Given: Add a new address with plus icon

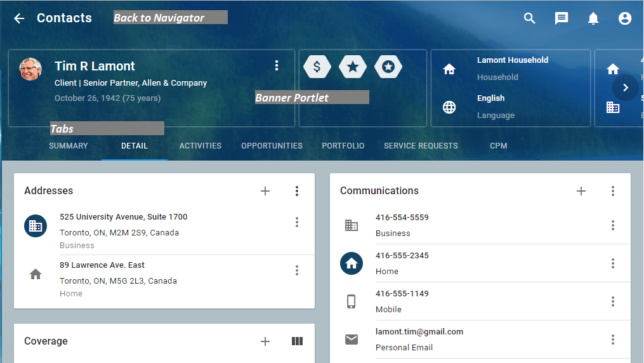Looking at the screenshot, I should click(x=265, y=191).
